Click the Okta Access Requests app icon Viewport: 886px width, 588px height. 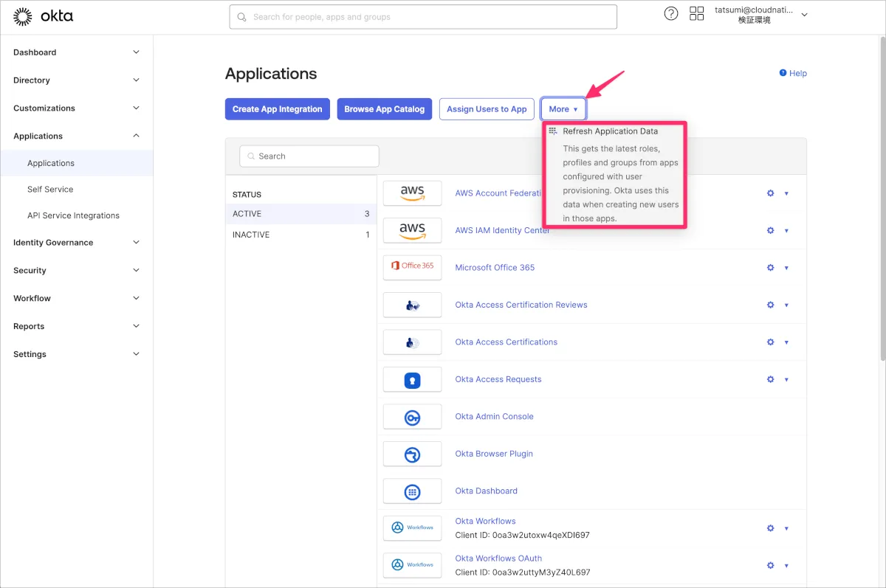point(412,379)
